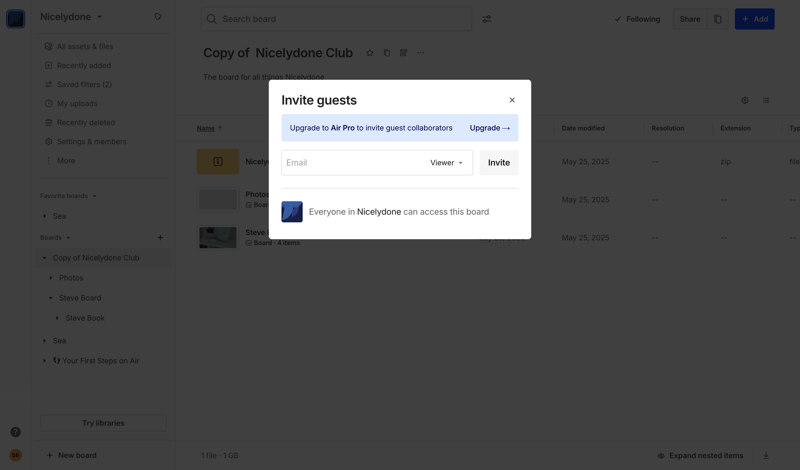Star the Copy of Nicelydone Club board
The image size is (800, 470).
click(370, 53)
